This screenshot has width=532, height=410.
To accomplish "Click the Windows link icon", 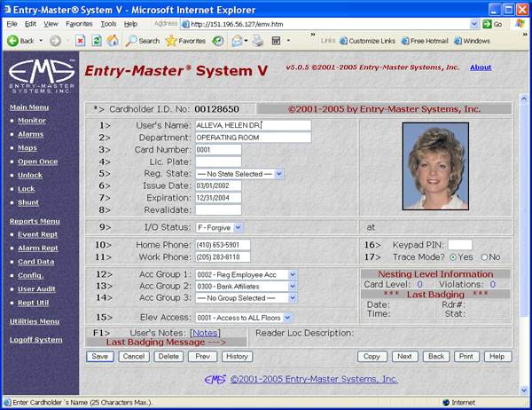I will (x=458, y=41).
